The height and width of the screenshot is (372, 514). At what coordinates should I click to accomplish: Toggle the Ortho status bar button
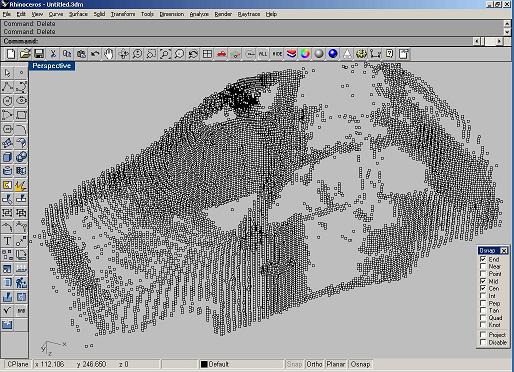tap(314, 364)
